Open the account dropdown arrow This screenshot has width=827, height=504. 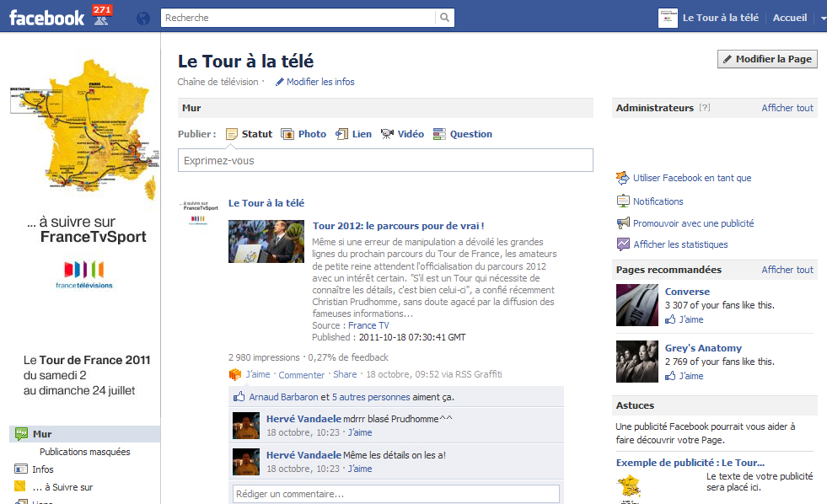(x=823, y=18)
